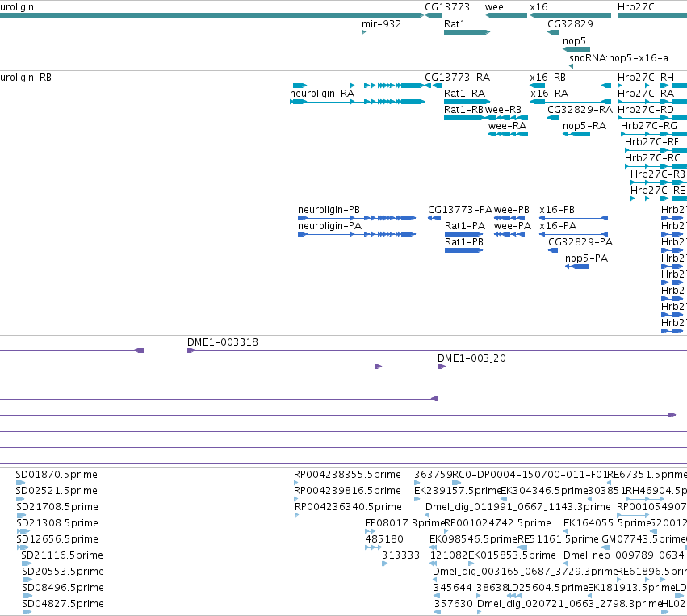Click the Rat1 gene bar

click(467, 32)
